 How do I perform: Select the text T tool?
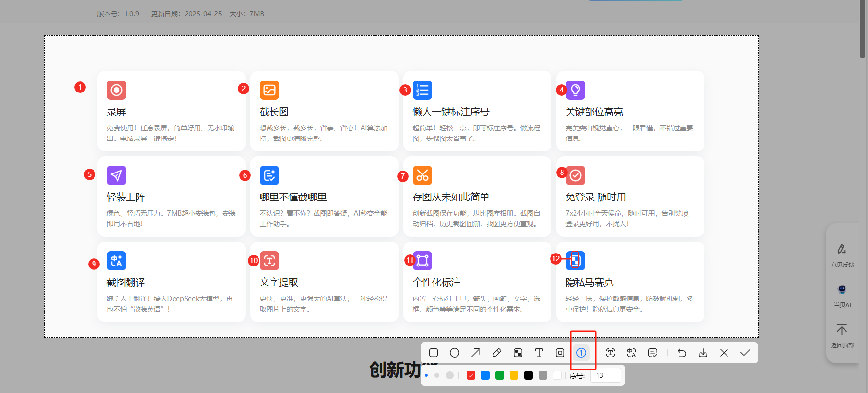coord(539,353)
